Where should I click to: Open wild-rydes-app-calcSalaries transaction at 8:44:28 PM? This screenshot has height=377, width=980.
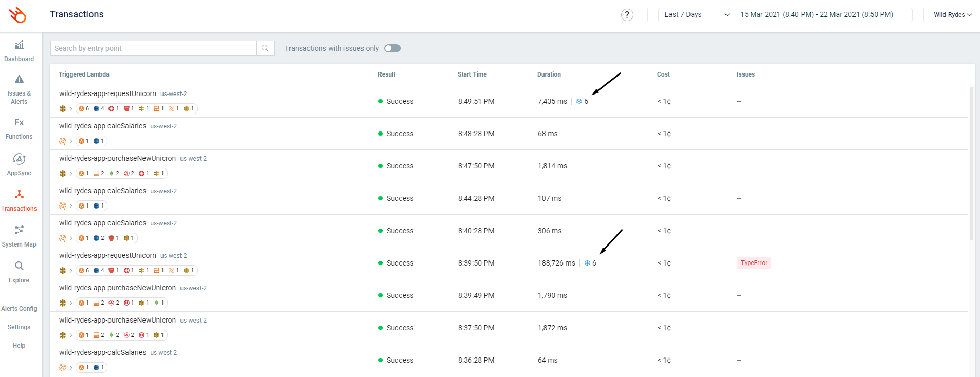click(102, 191)
